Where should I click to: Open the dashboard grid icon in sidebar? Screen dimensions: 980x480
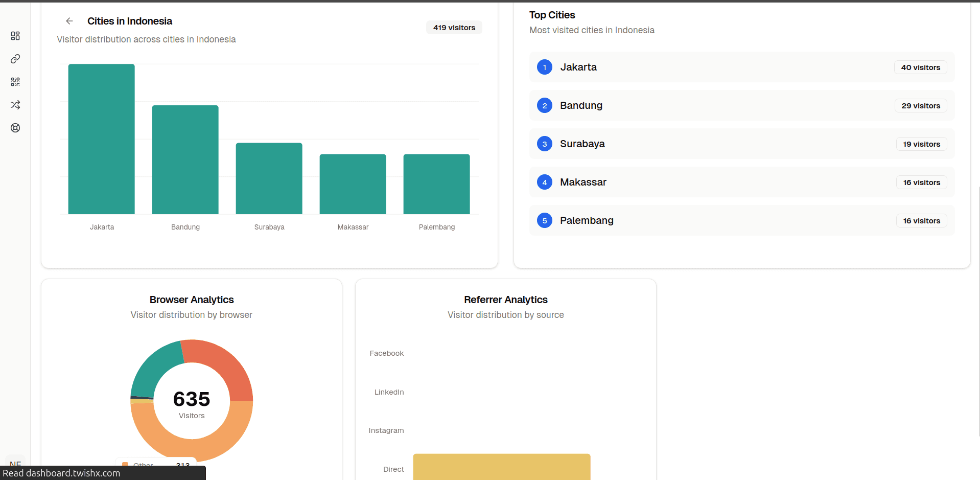tap(15, 36)
